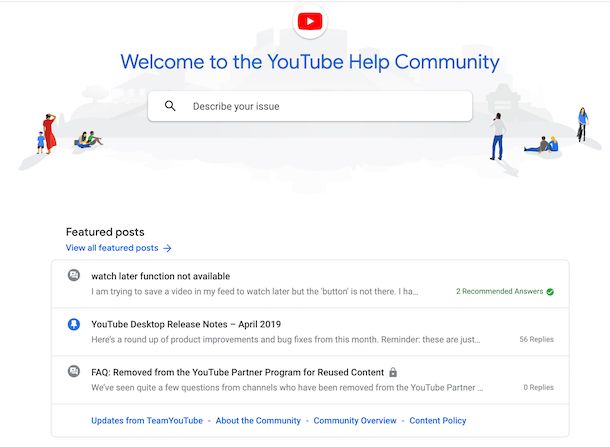This screenshot has width=610, height=447.
Task: Open Updates from TeamYouTube link
Action: click(147, 421)
